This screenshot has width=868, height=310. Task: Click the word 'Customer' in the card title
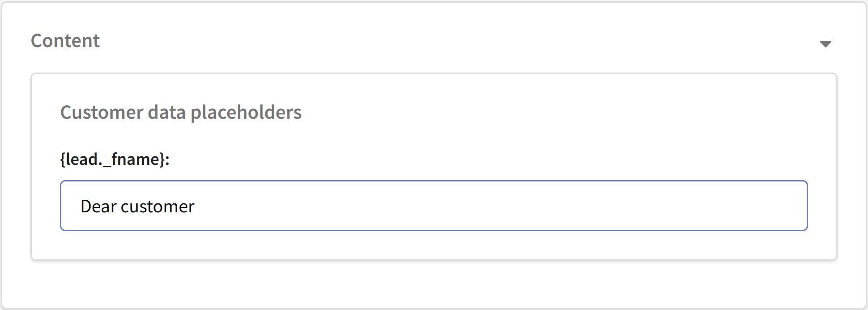click(x=102, y=112)
